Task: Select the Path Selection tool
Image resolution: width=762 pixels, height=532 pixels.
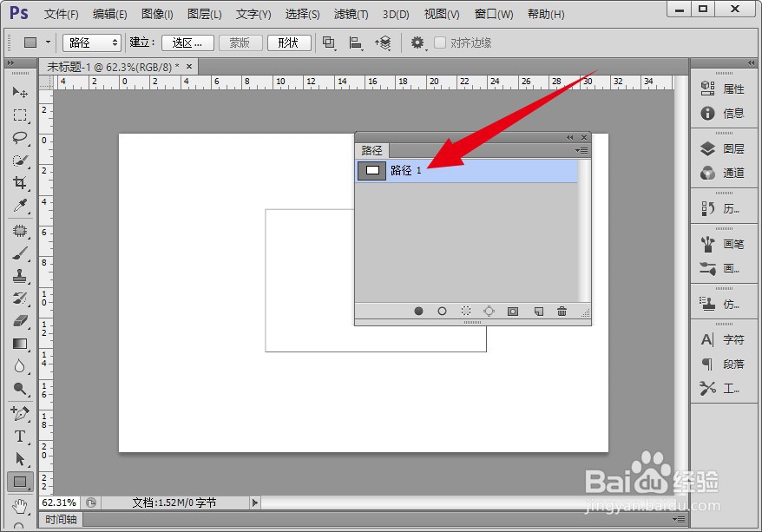Action: coord(20,458)
